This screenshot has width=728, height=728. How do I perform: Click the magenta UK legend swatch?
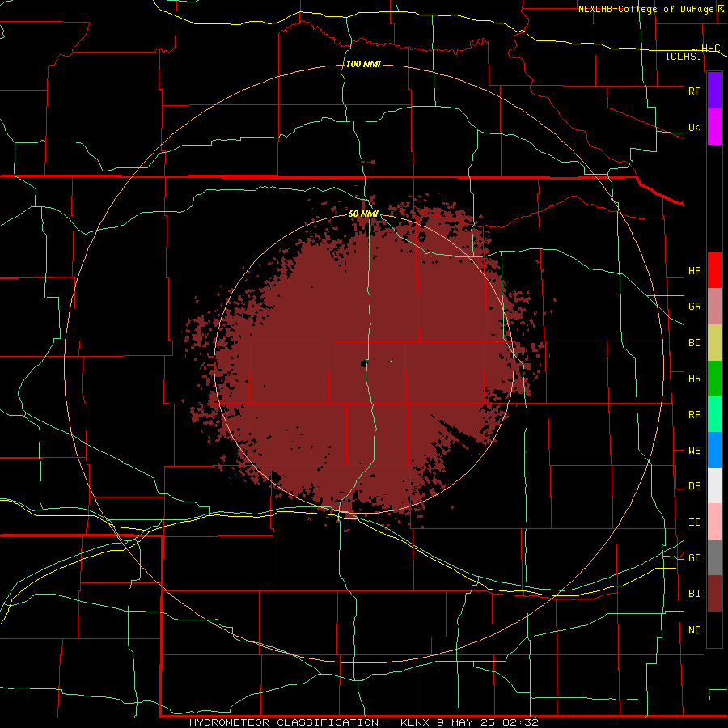714,127
